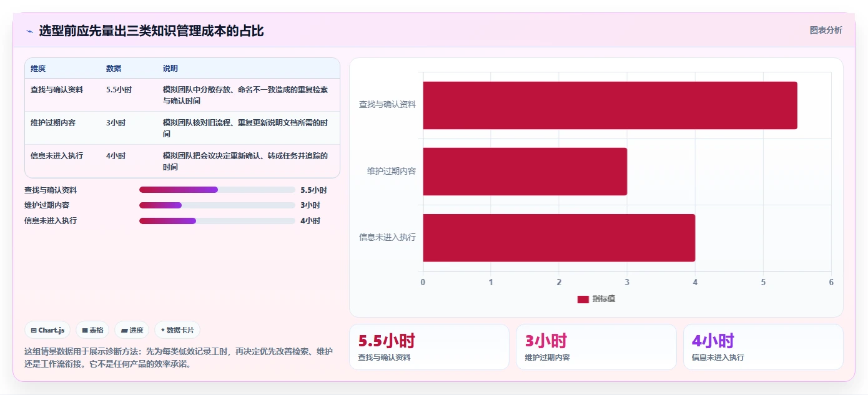Screen dimensions: 868x395
Task: Click the 4小时 progress value label
Action: [310, 221]
